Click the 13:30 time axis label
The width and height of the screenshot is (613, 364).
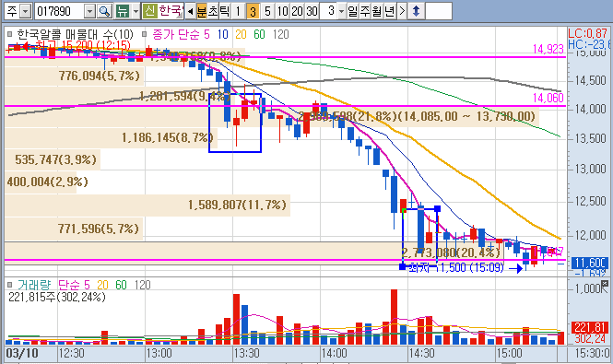click(246, 353)
